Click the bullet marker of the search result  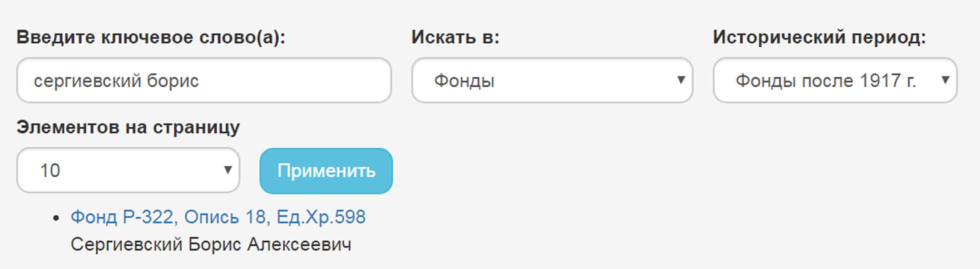(x=56, y=218)
